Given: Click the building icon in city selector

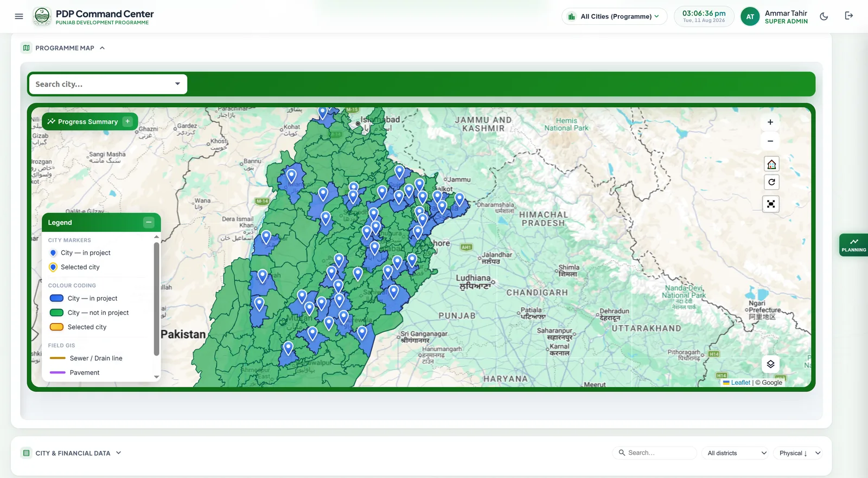Looking at the screenshot, I should [x=571, y=16].
